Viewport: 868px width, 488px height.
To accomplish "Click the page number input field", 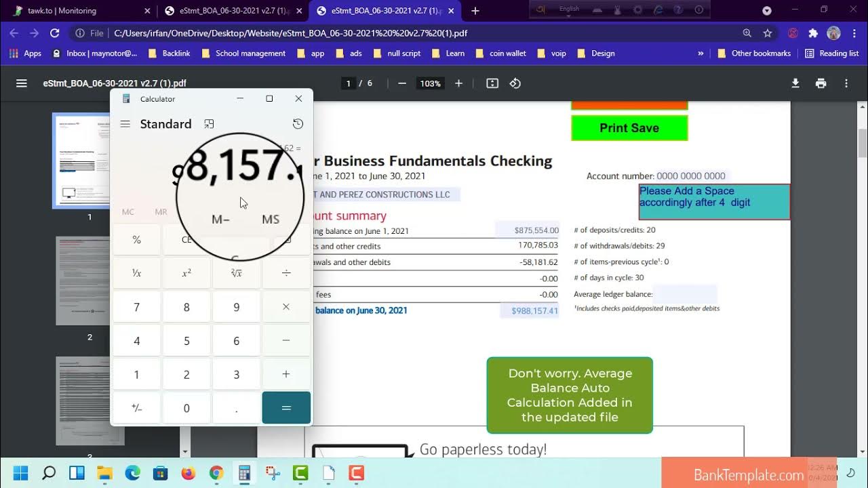I will pos(349,83).
